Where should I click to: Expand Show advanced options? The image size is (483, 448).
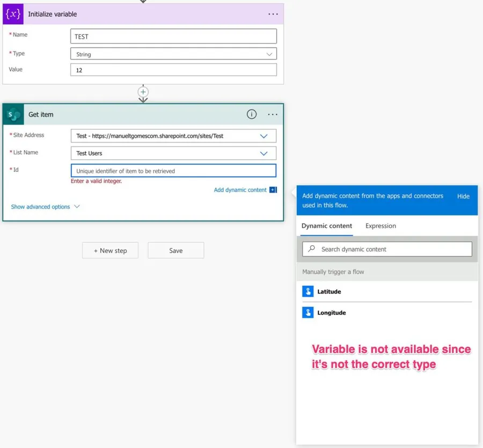pos(45,207)
